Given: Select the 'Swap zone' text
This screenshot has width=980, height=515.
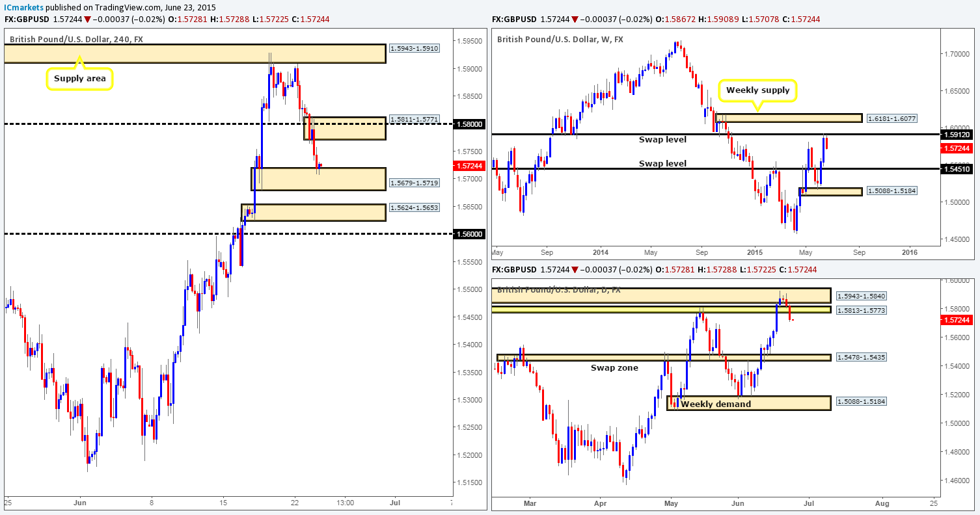Looking at the screenshot, I should (x=614, y=367).
